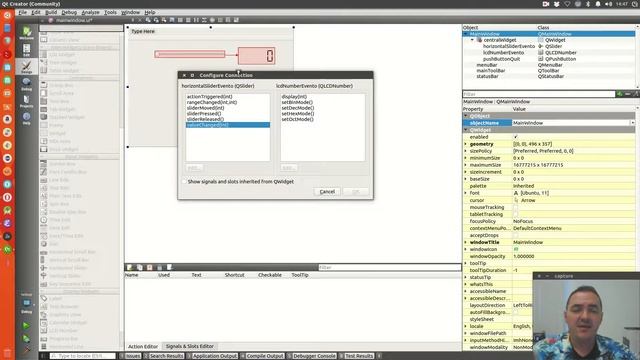The height and width of the screenshot is (360, 640).
Task: Click the Build hammer icon
Action: [x=26, y=350]
